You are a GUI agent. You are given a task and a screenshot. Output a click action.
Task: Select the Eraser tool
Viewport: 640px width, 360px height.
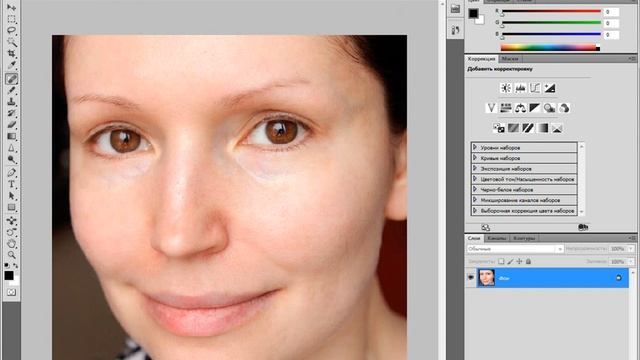pos(11,125)
